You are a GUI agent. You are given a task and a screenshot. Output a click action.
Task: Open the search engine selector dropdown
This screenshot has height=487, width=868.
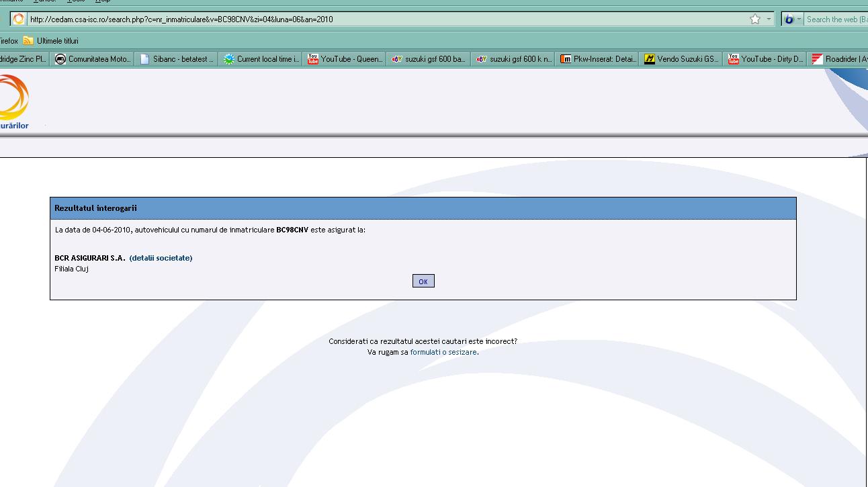click(793, 19)
